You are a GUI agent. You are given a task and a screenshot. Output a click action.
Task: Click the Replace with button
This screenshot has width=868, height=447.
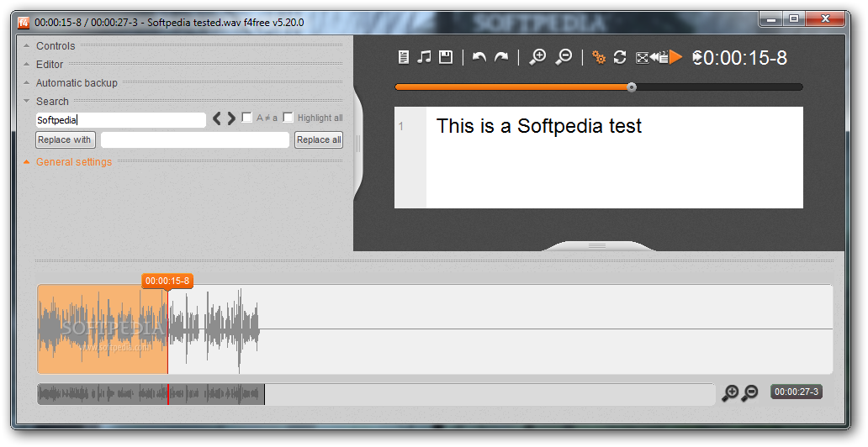(66, 140)
